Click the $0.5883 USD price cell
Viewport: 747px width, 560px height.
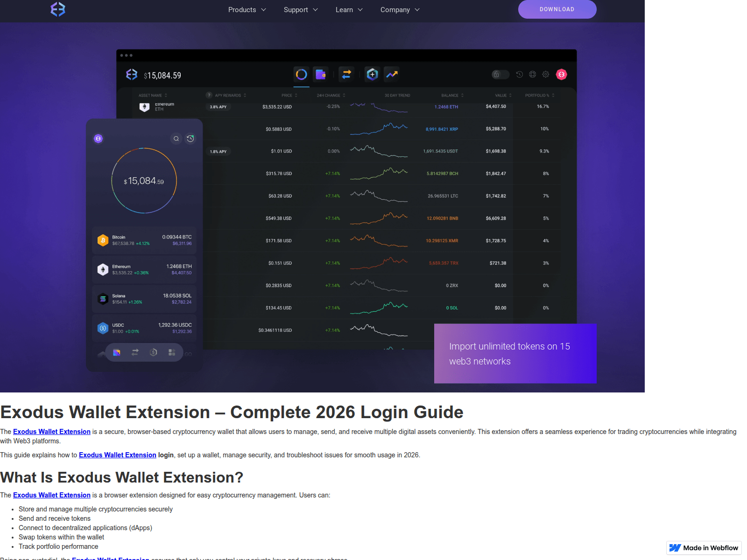pos(279,129)
